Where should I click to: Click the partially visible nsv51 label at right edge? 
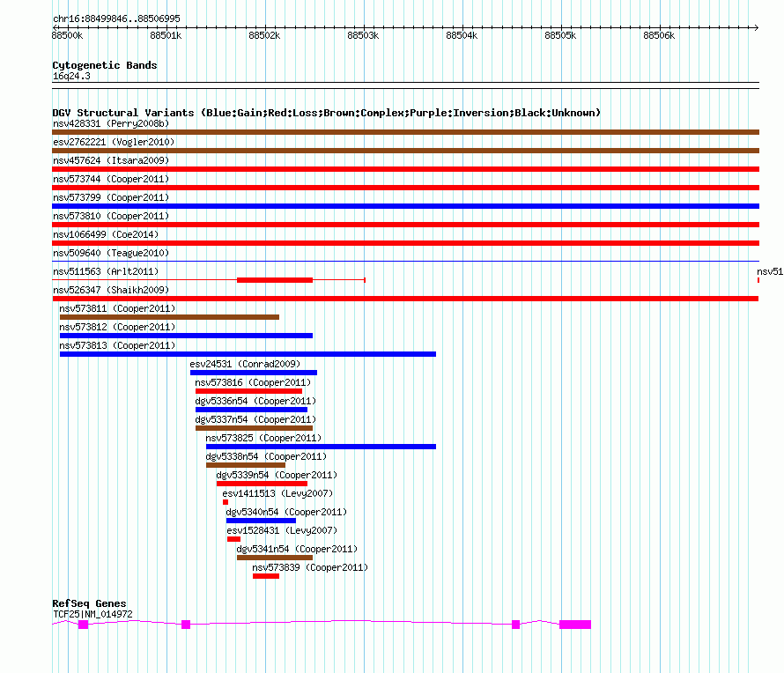(x=770, y=271)
